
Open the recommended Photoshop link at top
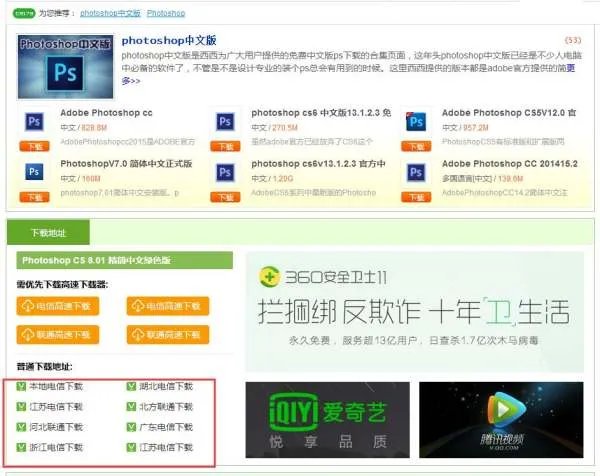tap(166, 13)
